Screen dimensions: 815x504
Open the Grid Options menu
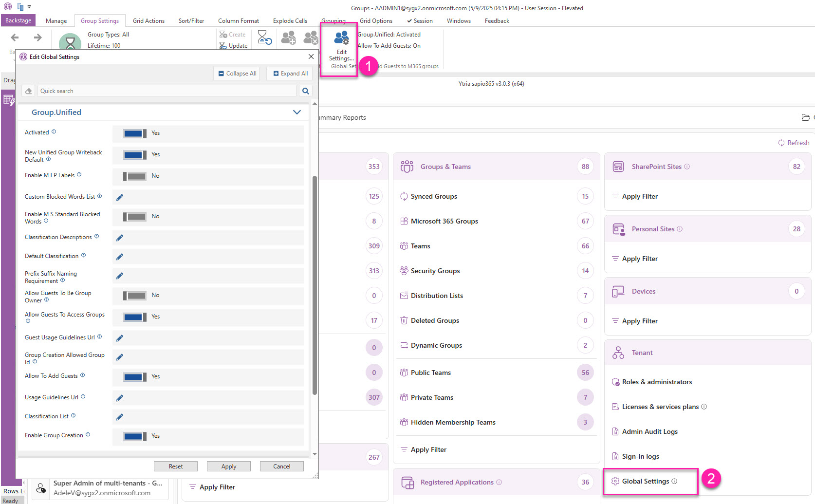tap(375, 20)
